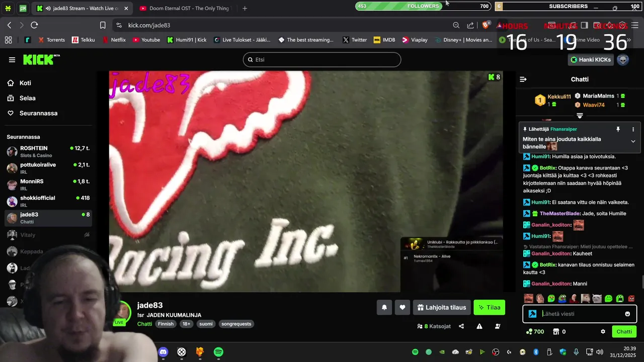Collapse the chat panel icon
The image size is (644, 362).
(x=523, y=79)
